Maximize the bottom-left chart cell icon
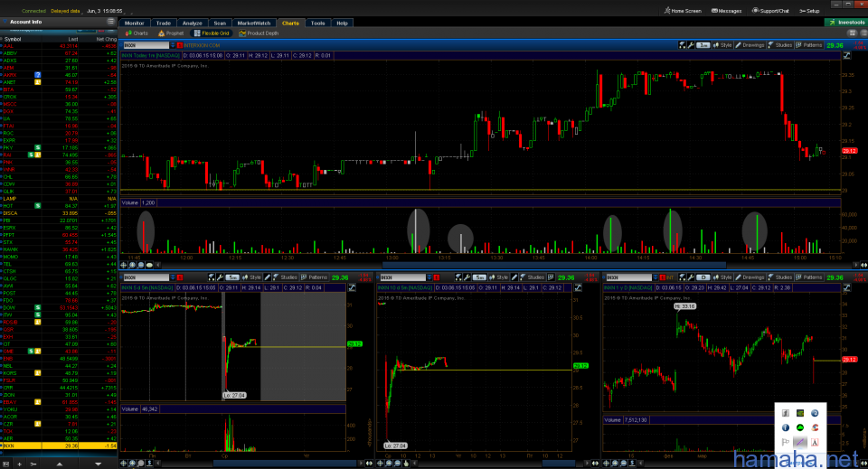 point(352,287)
